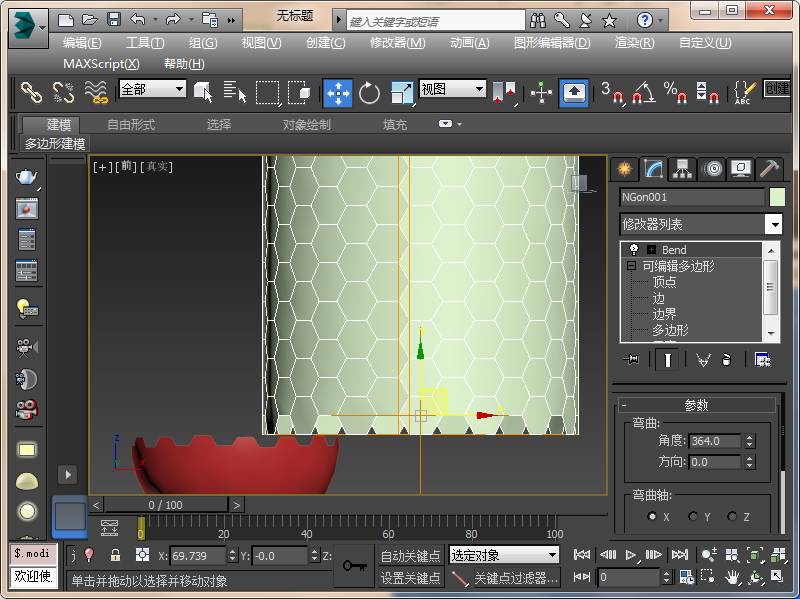Open the Motion panel tab
Image resolution: width=800 pixels, height=599 pixels.
click(712, 168)
